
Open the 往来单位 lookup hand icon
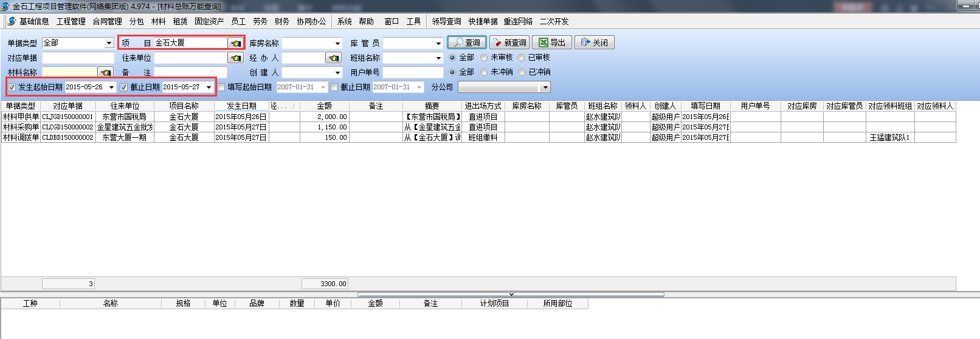[236, 58]
